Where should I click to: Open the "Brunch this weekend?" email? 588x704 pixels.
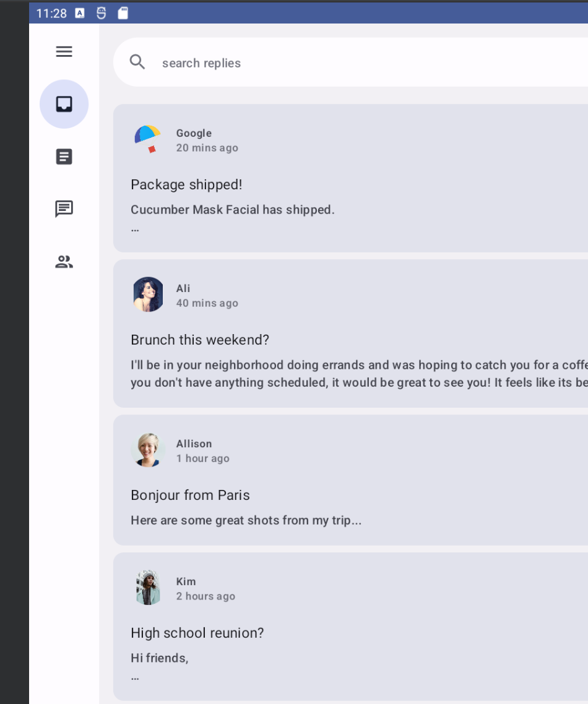pos(200,340)
